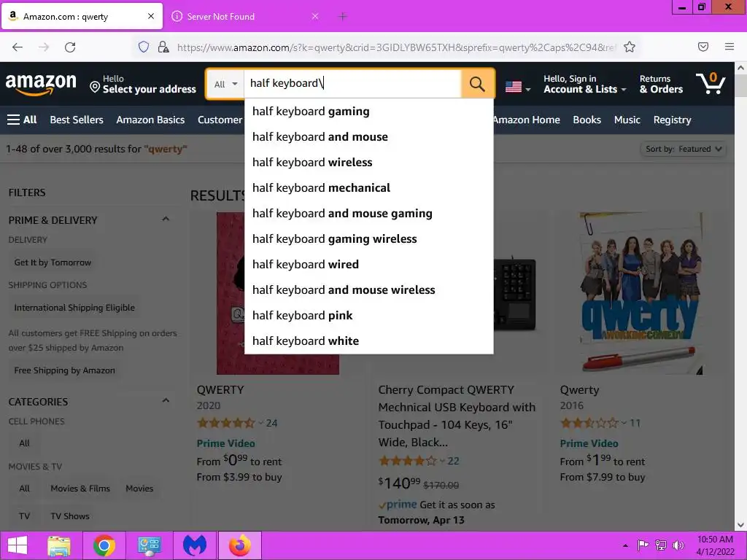Collapse the Prime & Delivery filter section
747x560 pixels.
pyautogui.click(x=166, y=219)
